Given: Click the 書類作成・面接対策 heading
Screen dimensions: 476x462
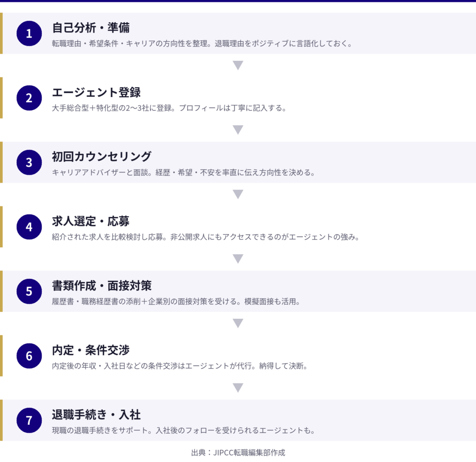Looking at the screenshot, I should pos(102,285).
